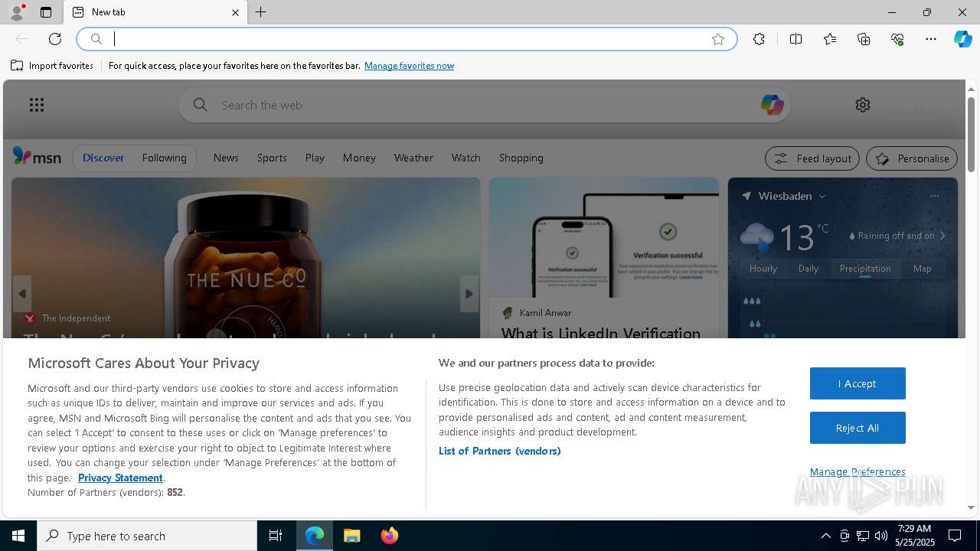Open the apps grid launcher

click(x=37, y=105)
